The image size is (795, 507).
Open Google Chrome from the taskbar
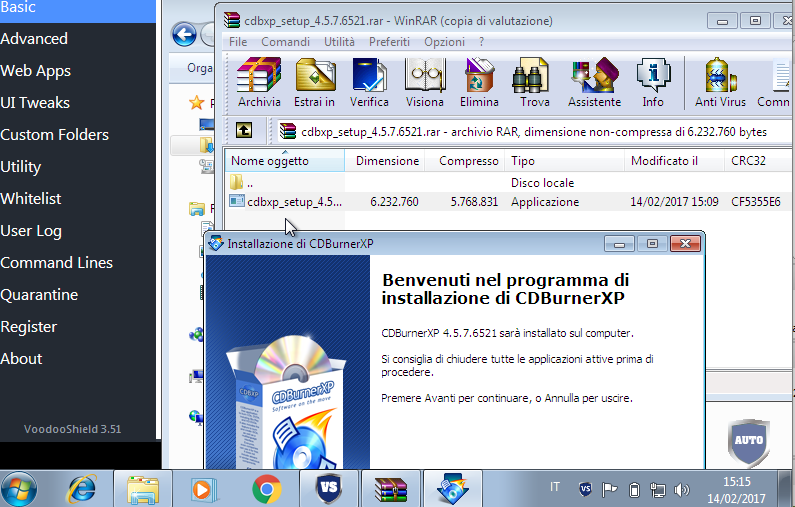266,489
